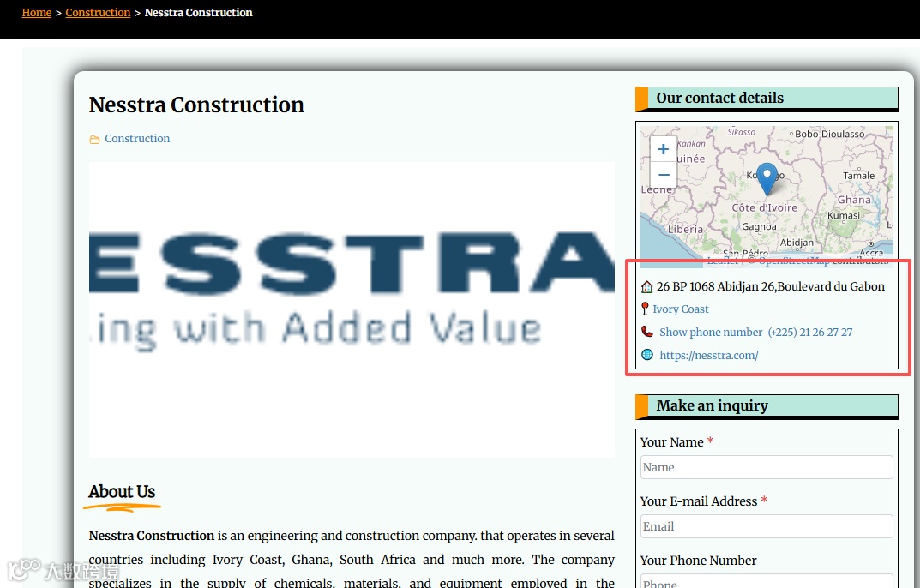Zoom out on the map
The height and width of the screenshot is (588, 920).
664,175
